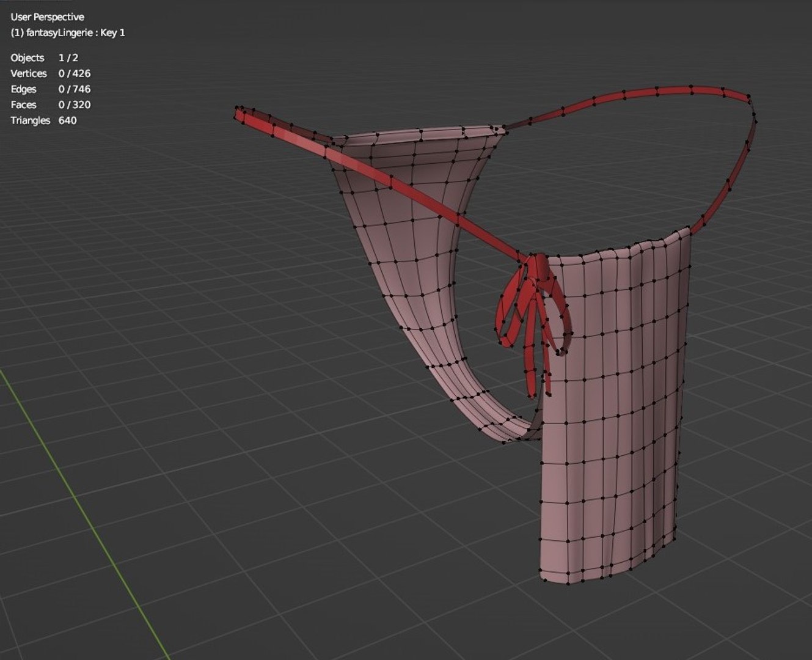The width and height of the screenshot is (812, 660).
Task: Click the "User Perspective" viewport label
Action: [47, 17]
